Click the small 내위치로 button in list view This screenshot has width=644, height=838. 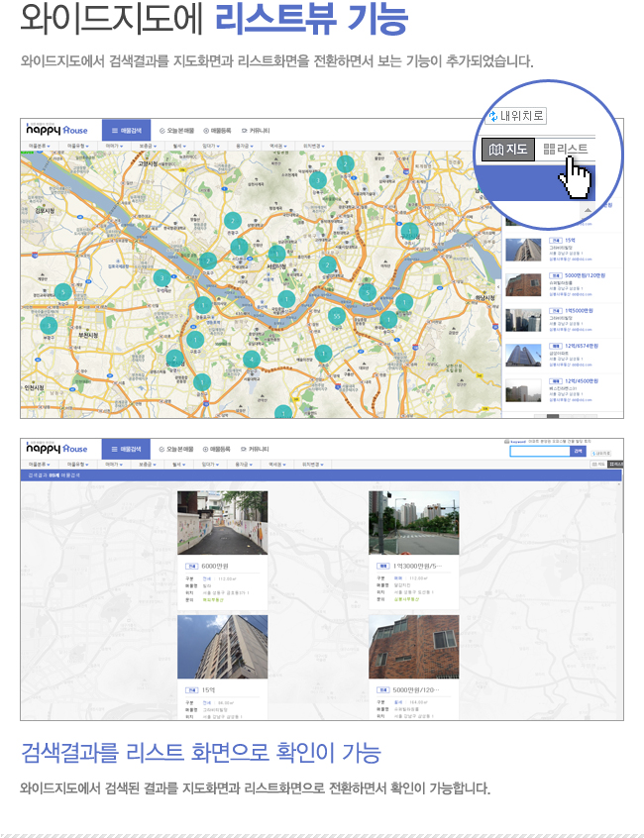(x=601, y=454)
